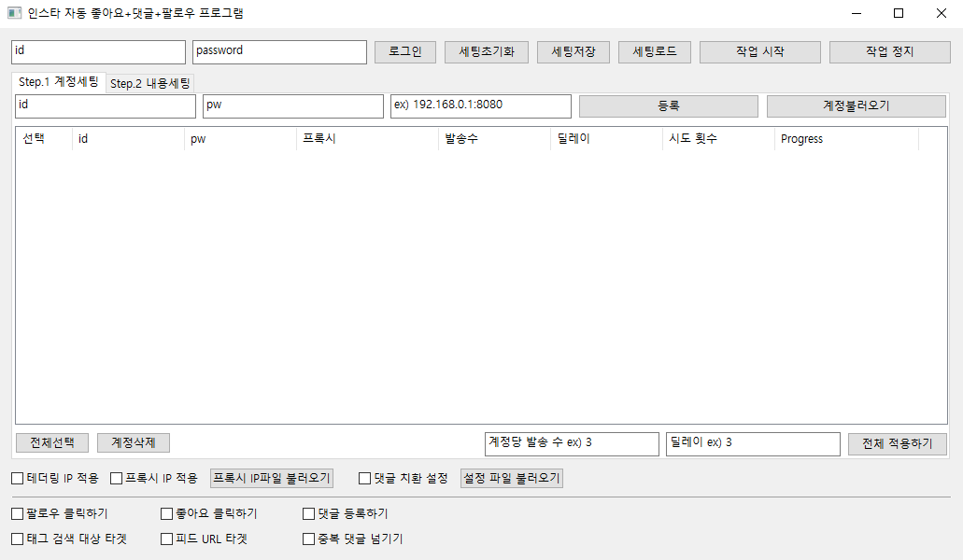Image resolution: width=963 pixels, height=560 pixels.
Task: Click the 계정당 발송 수 input field
Action: (x=571, y=443)
